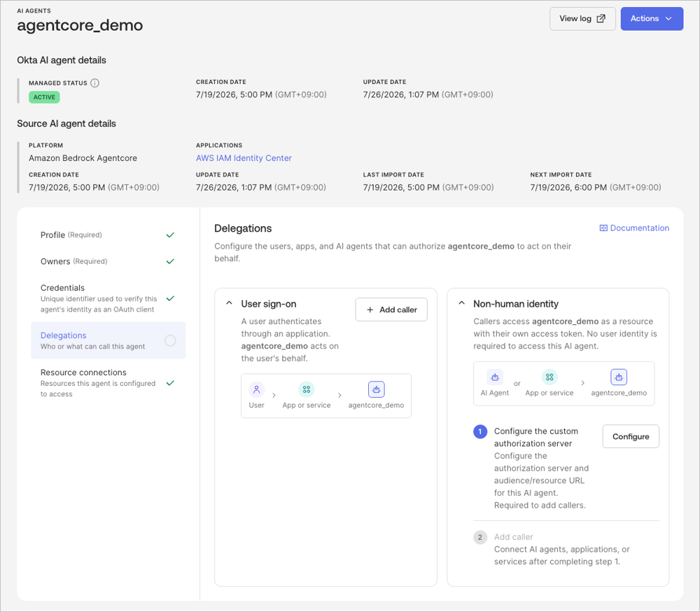Click the Configure button
Image resolution: width=700 pixels, height=612 pixels.
click(x=631, y=436)
